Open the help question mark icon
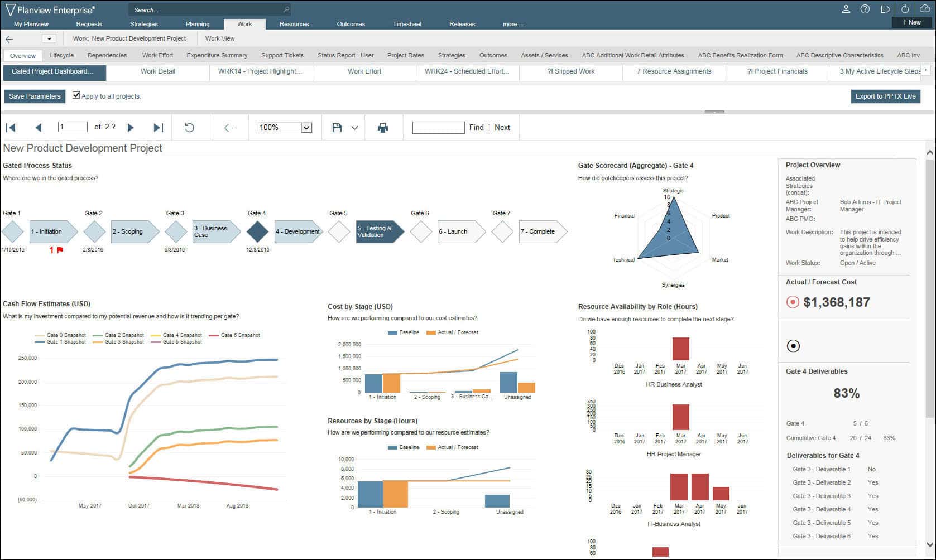This screenshot has width=936, height=560. tap(865, 9)
